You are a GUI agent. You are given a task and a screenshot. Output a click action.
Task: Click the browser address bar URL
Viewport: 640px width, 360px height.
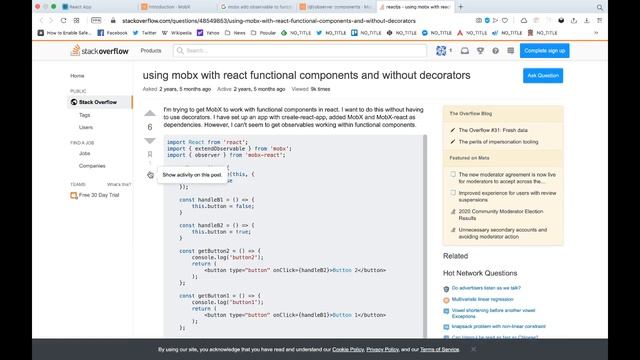(269, 20)
